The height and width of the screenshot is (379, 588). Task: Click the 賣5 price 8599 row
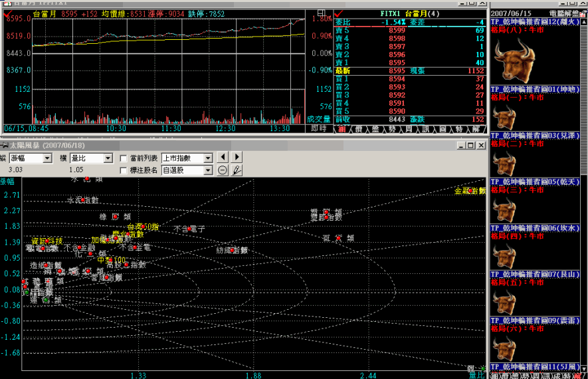[410, 31]
